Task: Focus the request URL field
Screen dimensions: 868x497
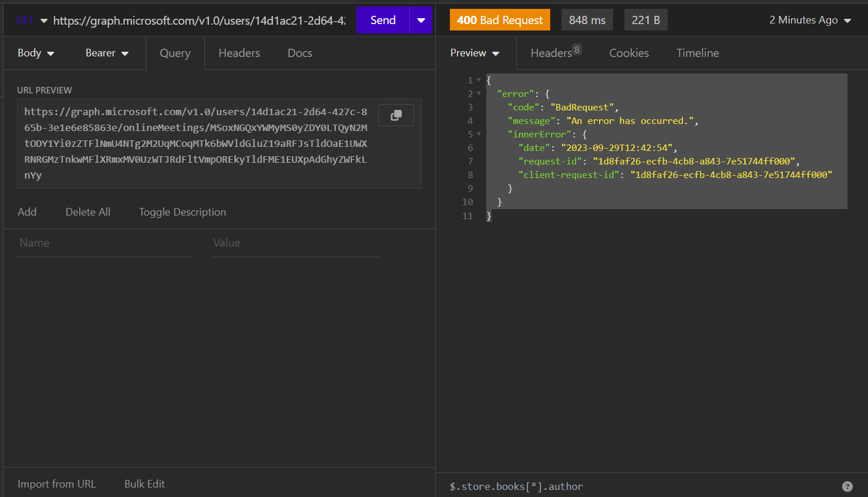Action: pos(200,21)
